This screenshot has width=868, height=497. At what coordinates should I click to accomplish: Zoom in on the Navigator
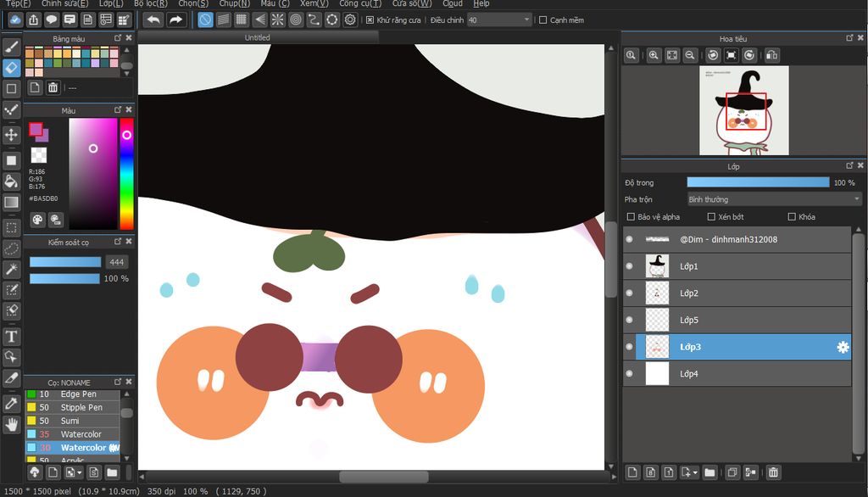coord(654,55)
